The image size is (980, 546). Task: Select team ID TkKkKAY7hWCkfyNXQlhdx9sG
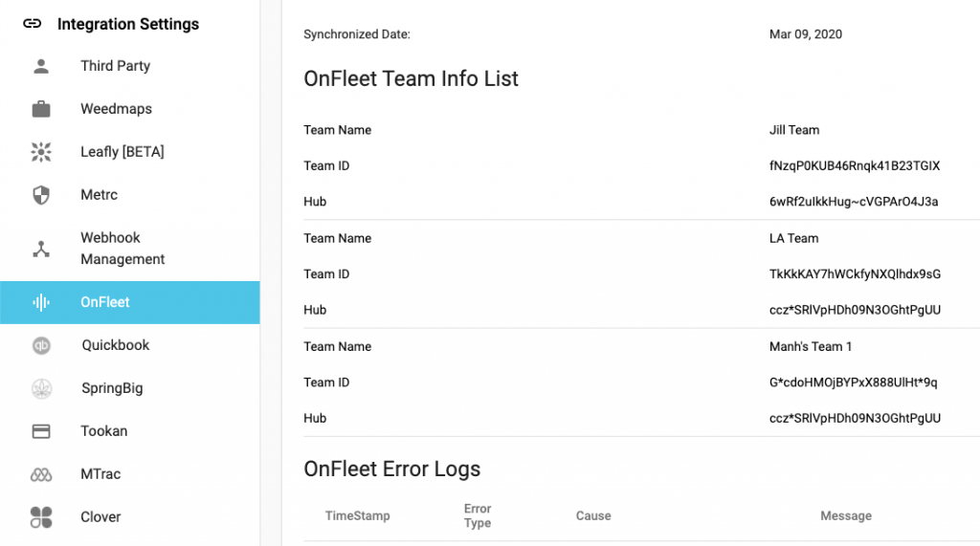(x=855, y=273)
